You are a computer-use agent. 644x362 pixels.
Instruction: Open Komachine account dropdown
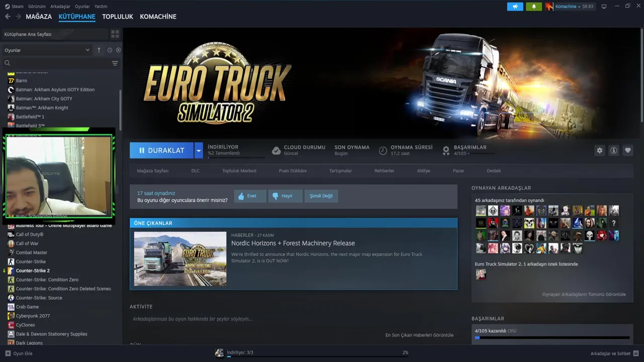(569, 7)
